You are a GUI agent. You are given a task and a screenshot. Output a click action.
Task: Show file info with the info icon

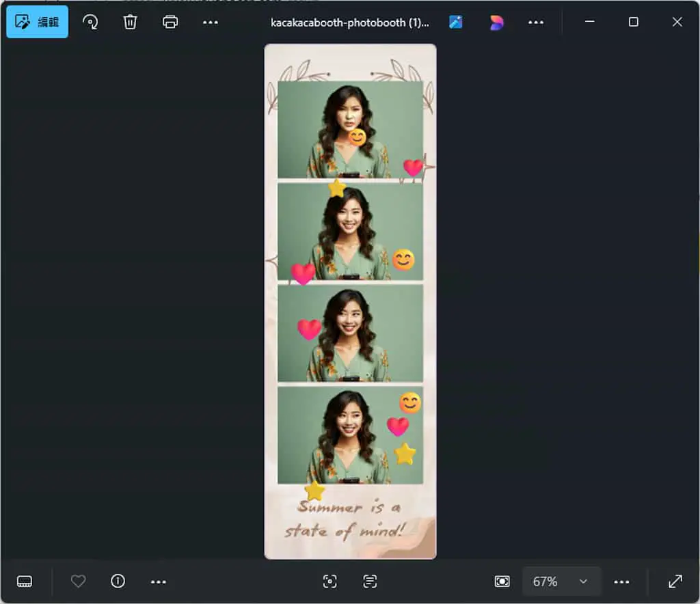118,581
